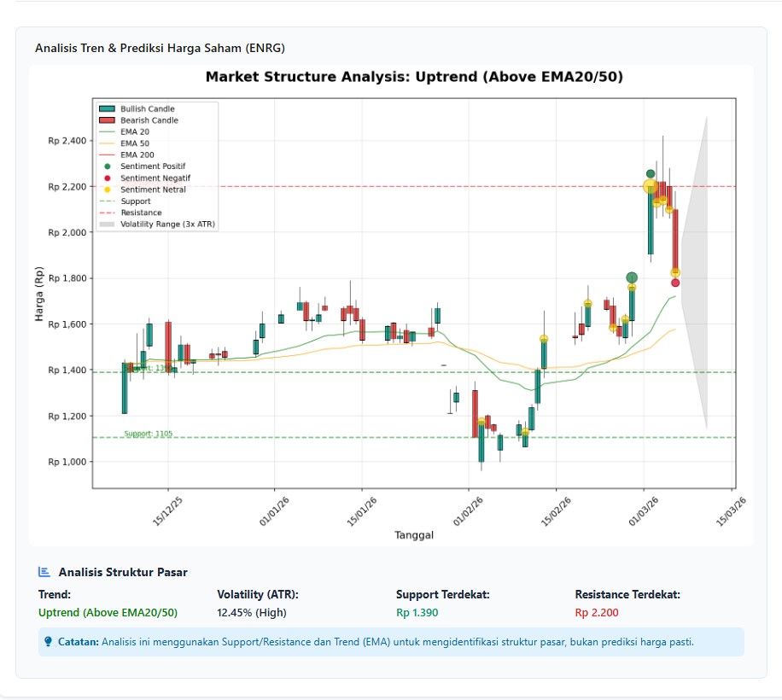This screenshot has height=700, width=782.
Task: Click the EMA 200 legend entry
Action: 126,155
